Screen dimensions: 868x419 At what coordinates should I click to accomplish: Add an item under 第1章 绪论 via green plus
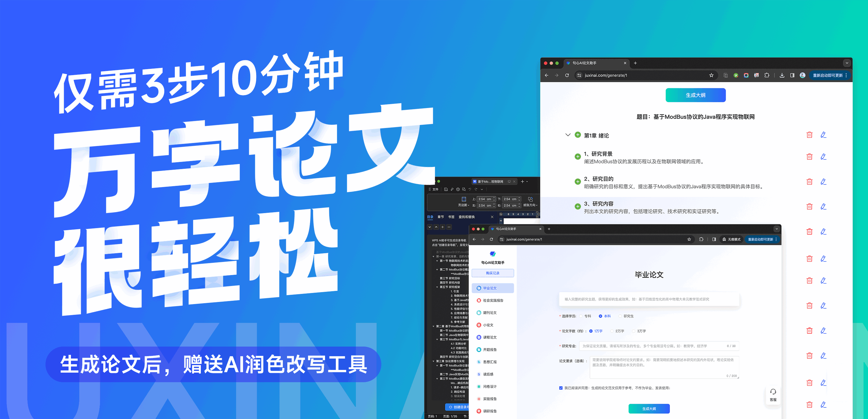[x=578, y=135]
